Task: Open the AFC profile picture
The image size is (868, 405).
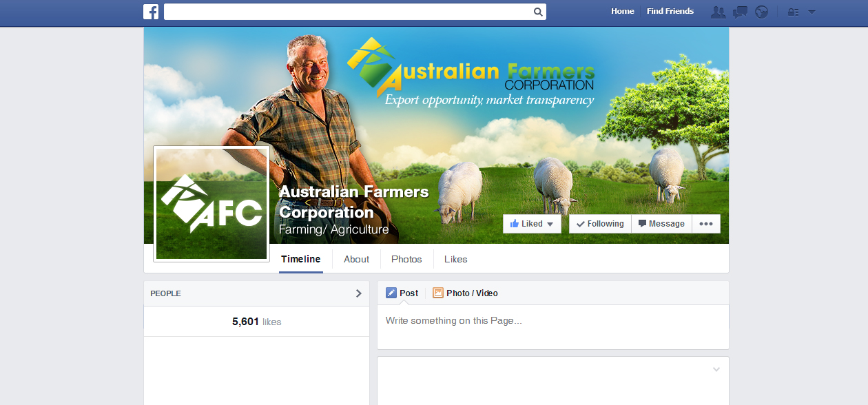Action: click(211, 204)
